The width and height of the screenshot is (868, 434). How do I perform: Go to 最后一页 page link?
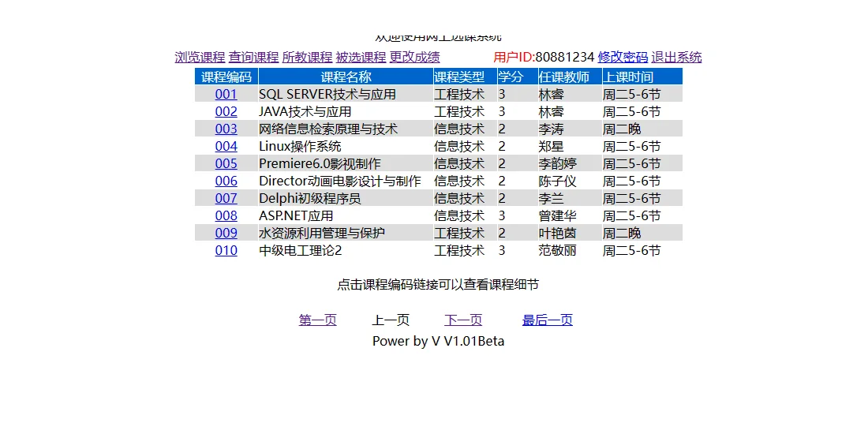point(548,320)
